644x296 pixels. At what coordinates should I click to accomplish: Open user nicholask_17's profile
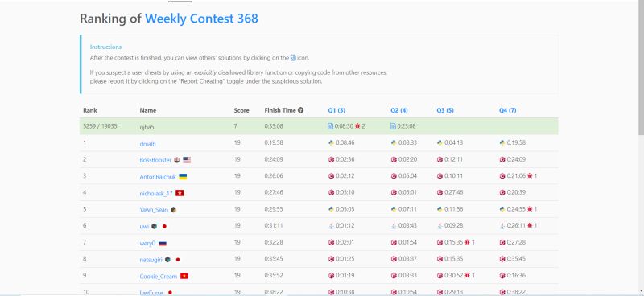click(156, 193)
